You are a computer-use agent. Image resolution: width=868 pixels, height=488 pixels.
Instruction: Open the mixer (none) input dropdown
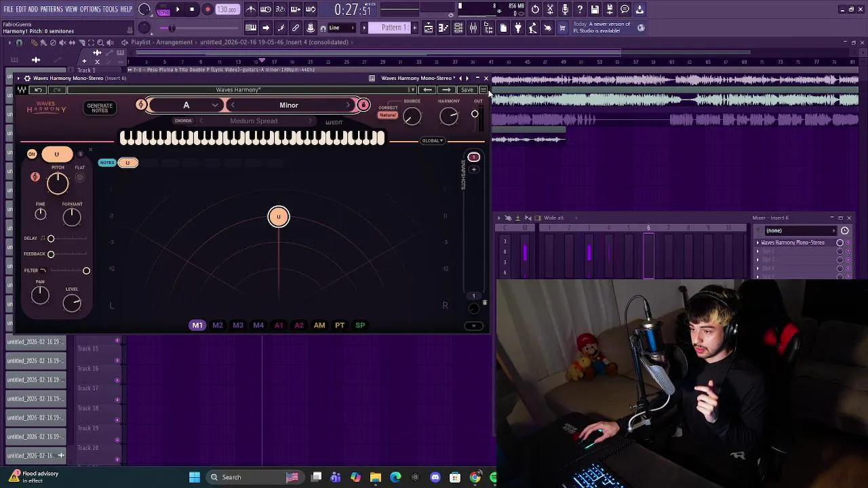800,230
